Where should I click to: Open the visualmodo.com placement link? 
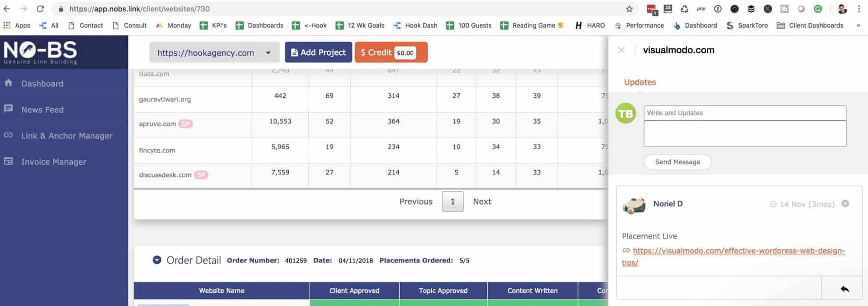pyautogui.click(x=733, y=256)
